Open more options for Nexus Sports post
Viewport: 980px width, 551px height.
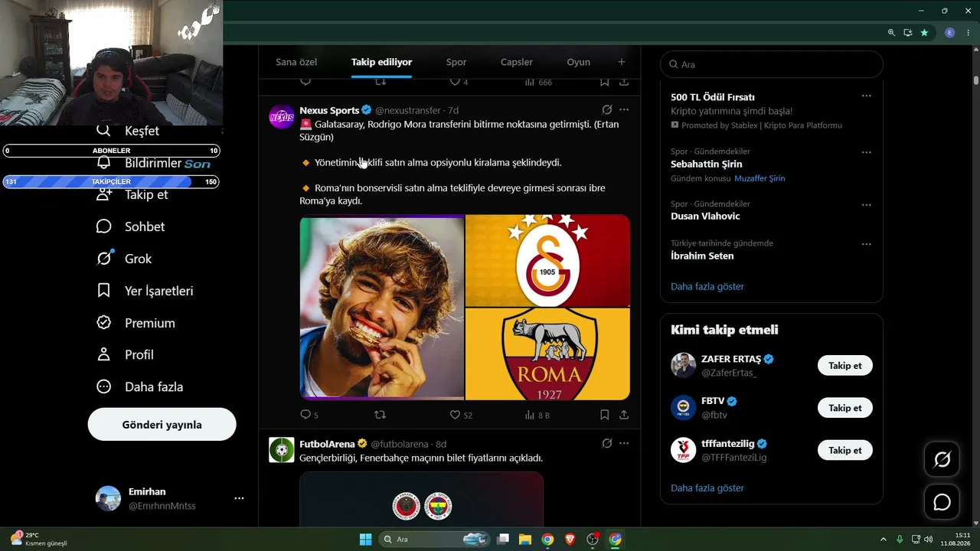pyautogui.click(x=624, y=110)
